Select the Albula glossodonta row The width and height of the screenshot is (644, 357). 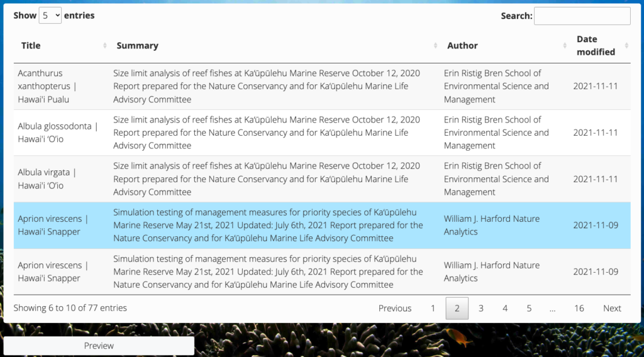point(322,133)
